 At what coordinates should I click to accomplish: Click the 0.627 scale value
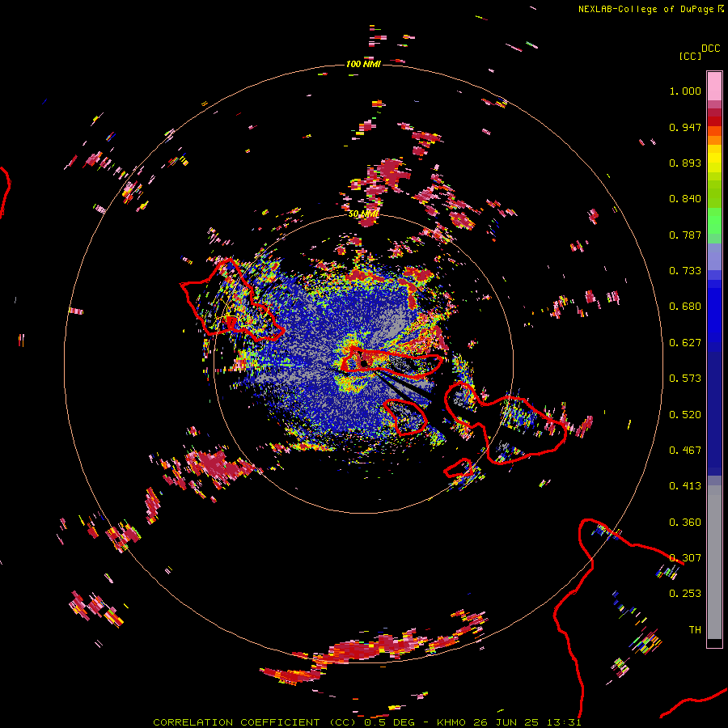click(685, 343)
